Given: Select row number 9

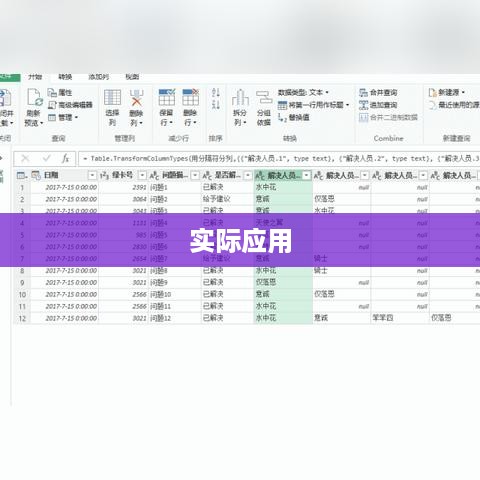Looking at the screenshot, I should [22, 283].
